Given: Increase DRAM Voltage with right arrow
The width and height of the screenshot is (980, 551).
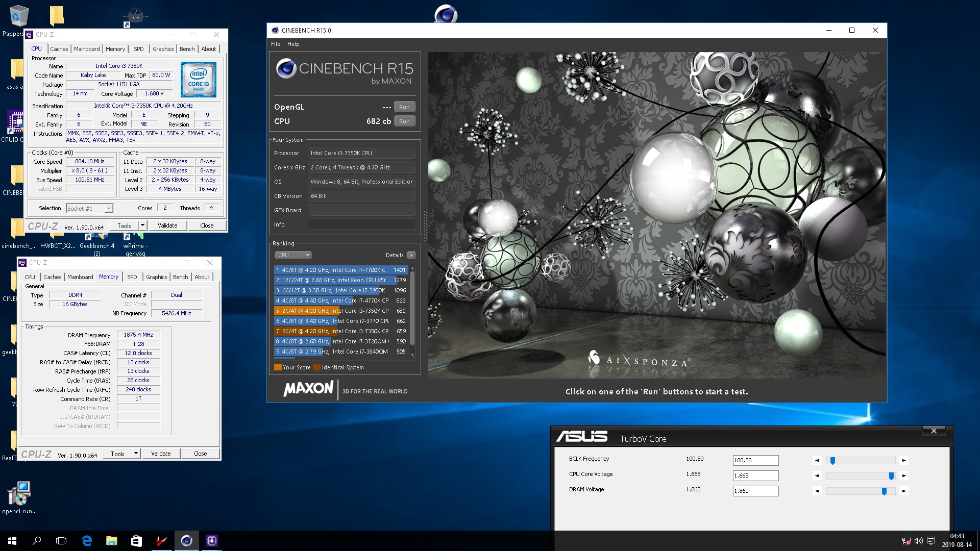Looking at the screenshot, I should tap(904, 491).
